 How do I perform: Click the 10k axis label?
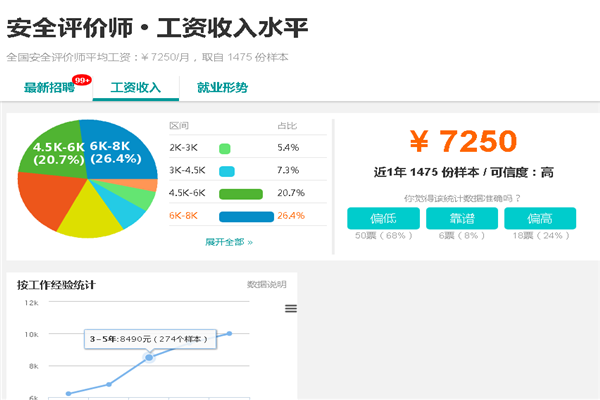31,335
